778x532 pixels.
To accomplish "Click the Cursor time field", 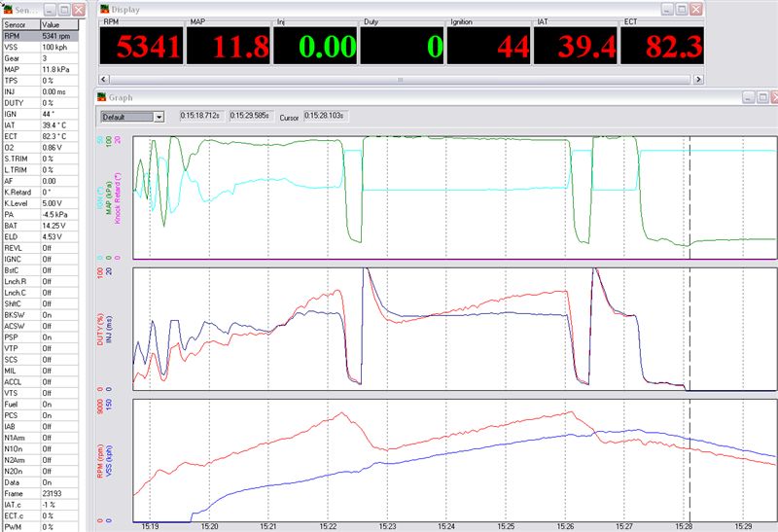I will (x=326, y=117).
